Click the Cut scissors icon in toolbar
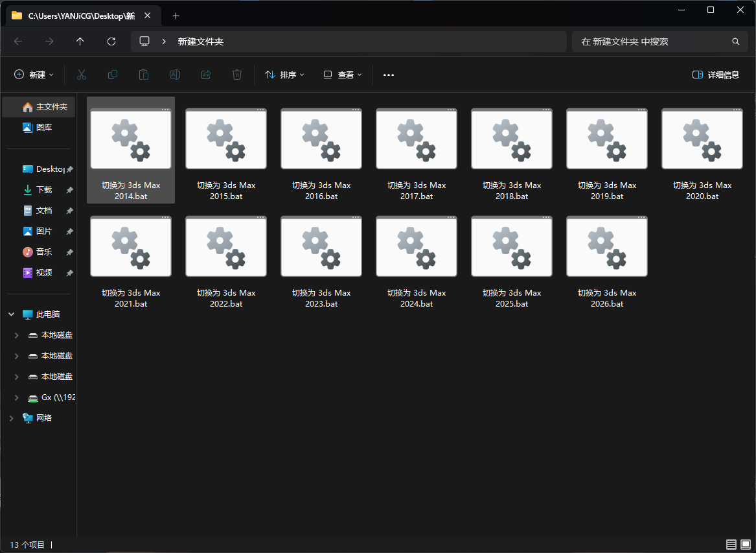The width and height of the screenshot is (756, 553). pos(82,75)
